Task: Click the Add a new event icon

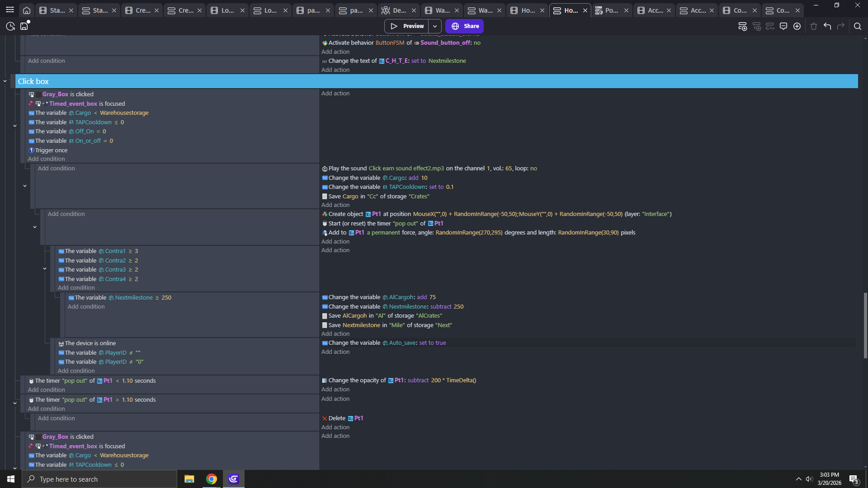Action: pyautogui.click(x=742, y=26)
